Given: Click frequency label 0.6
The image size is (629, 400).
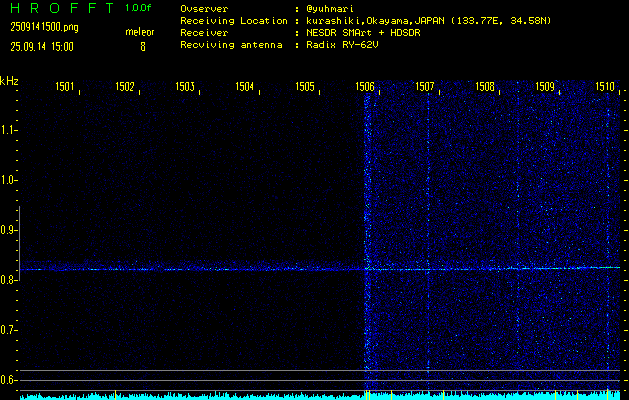Looking at the screenshot, I should click(x=7, y=380).
